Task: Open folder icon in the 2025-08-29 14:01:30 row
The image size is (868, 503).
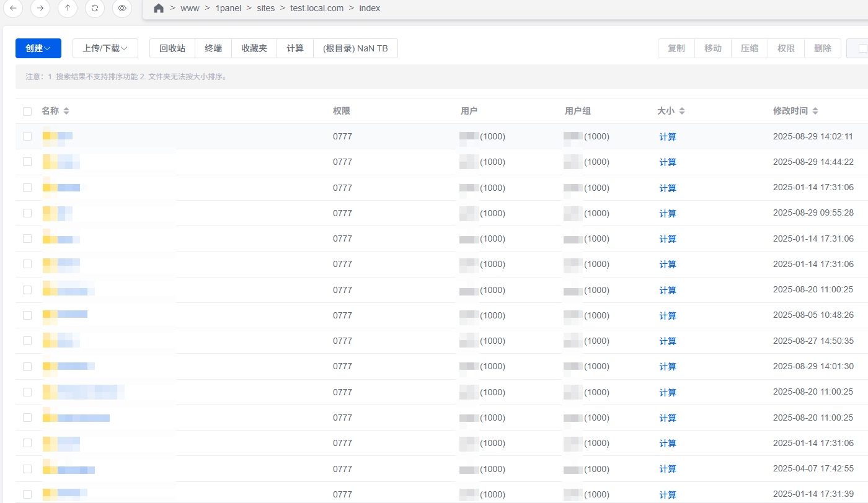Action: click(50, 366)
